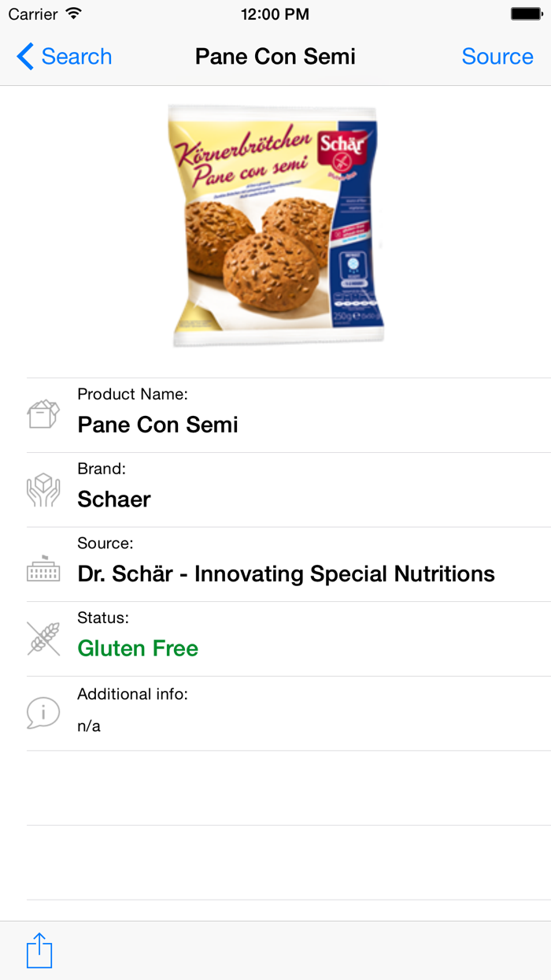Screen dimensions: 551x980
Task: Tap the info speech bubble icon
Action: [43, 711]
